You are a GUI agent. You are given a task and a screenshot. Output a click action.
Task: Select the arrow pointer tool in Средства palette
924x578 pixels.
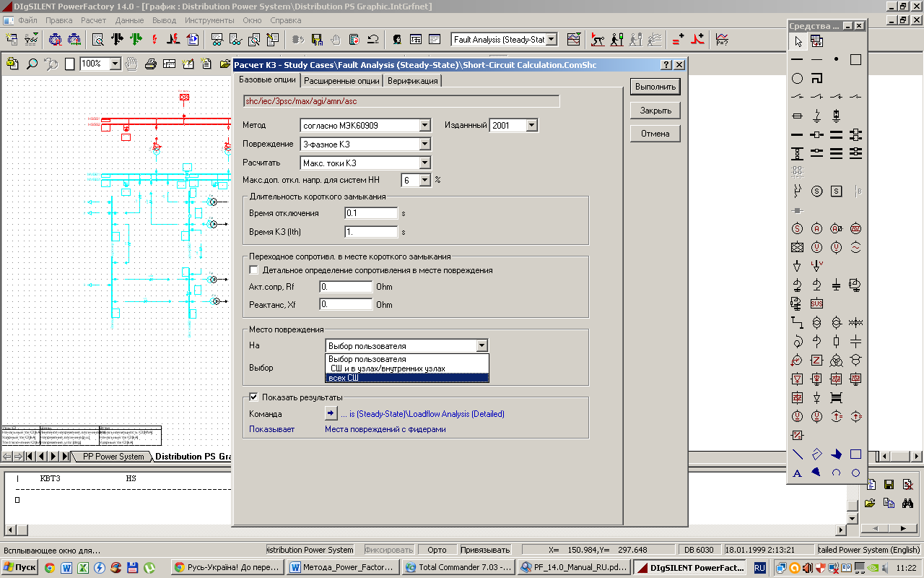click(x=798, y=41)
